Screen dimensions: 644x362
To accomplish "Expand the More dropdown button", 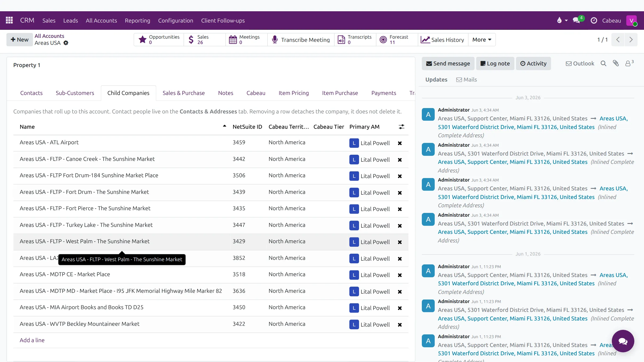I will (x=482, y=40).
